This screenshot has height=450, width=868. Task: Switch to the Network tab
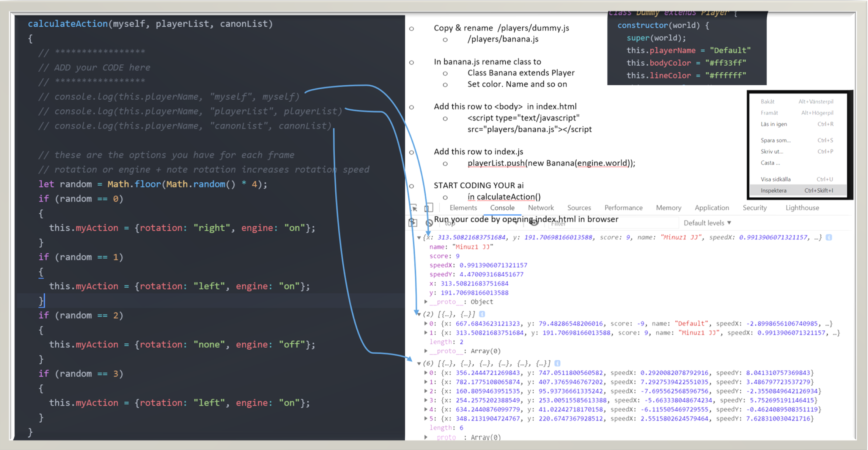541,208
